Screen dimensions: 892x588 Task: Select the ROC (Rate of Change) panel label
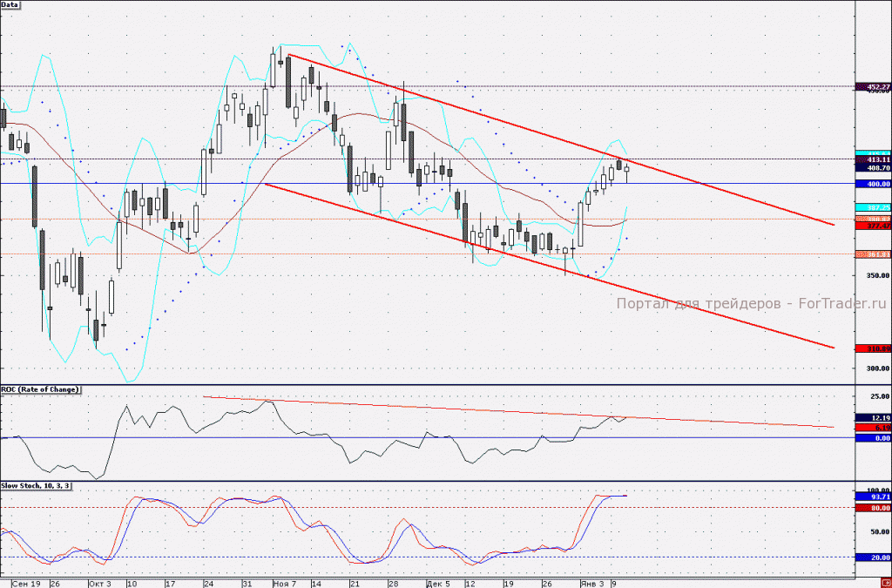[40, 389]
